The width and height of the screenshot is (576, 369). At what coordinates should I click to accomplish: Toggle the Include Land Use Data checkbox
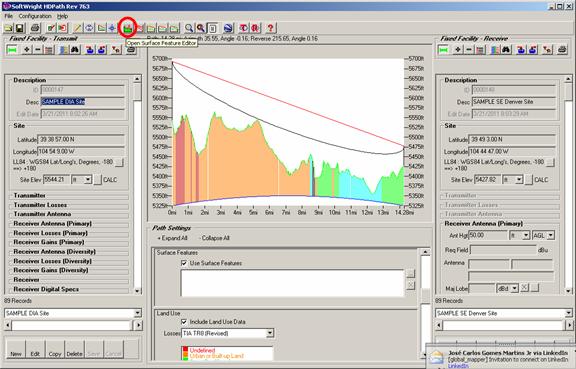[x=184, y=322]
